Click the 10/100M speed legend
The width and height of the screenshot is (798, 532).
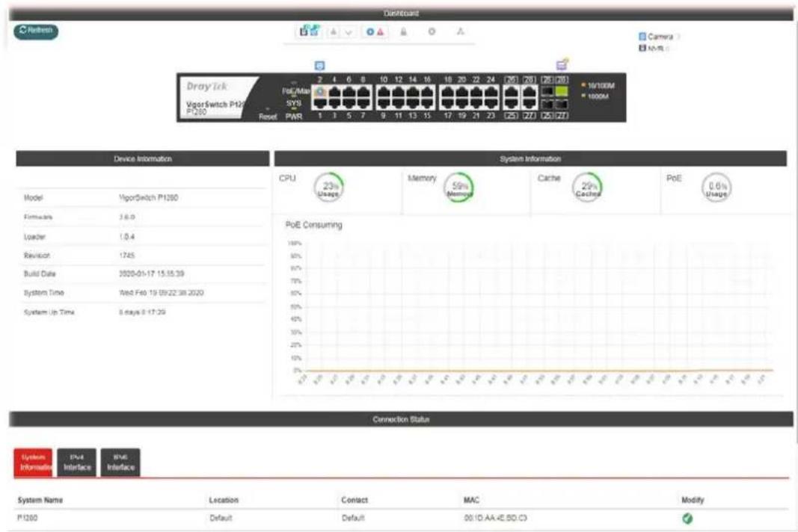[598, 85]
